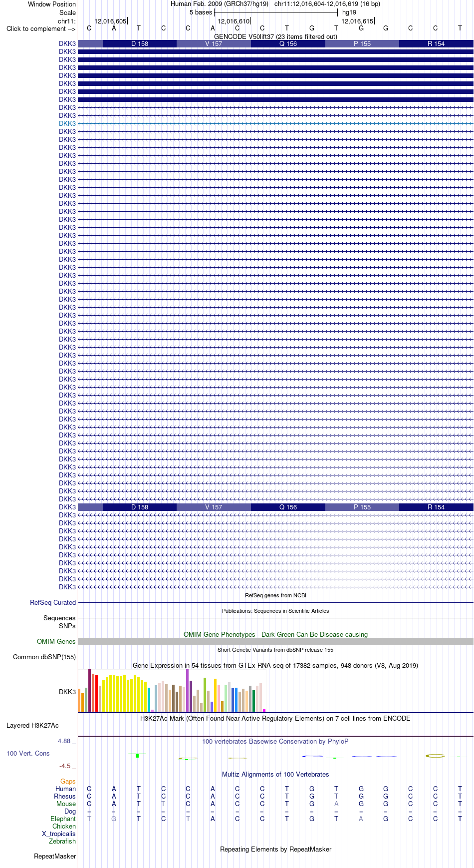Click the dark maroon GTEx expression bar
Screen dimensions: 474x868
click(x=90, y=690)
